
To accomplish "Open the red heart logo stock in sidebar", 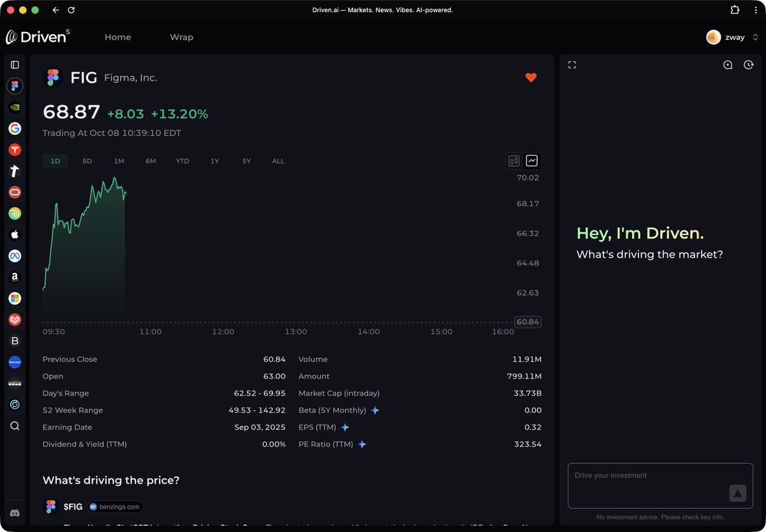I will 15,320.
